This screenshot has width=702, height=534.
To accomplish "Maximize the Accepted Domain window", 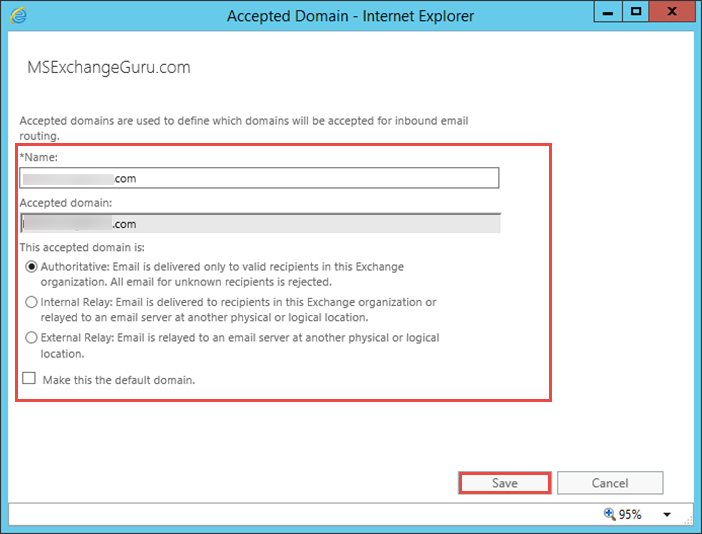I will pyautogui.click(x=637, y=14).
